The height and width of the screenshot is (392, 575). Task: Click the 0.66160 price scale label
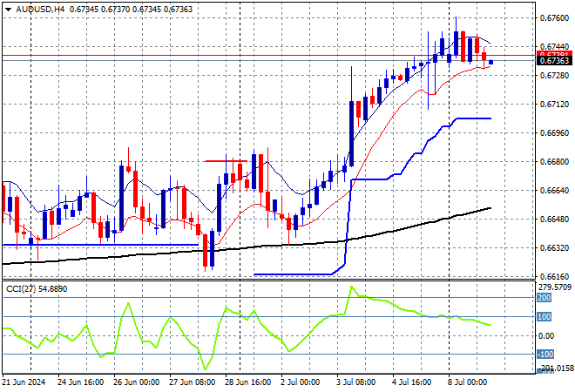(x=554, y=277)
